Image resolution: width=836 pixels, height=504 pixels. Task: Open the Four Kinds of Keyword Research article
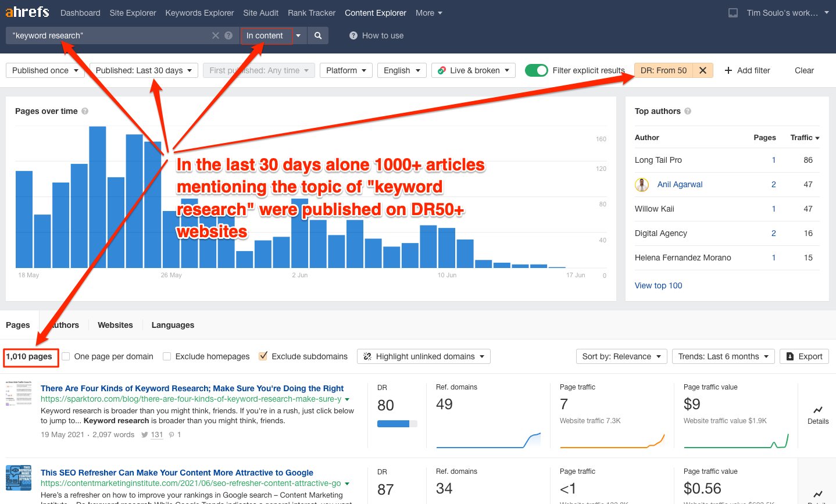(x=192, y=388)
